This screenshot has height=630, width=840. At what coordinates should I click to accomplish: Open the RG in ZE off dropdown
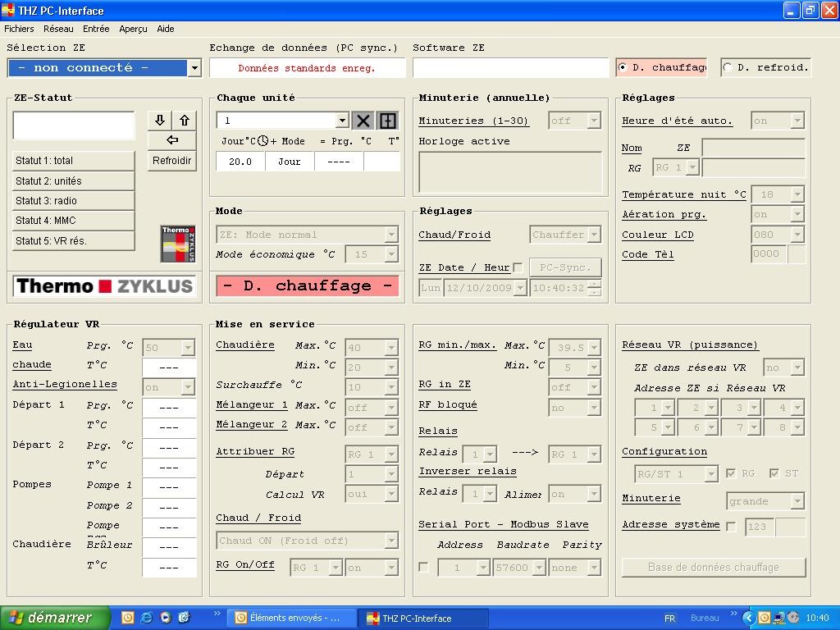pos(594,387)
